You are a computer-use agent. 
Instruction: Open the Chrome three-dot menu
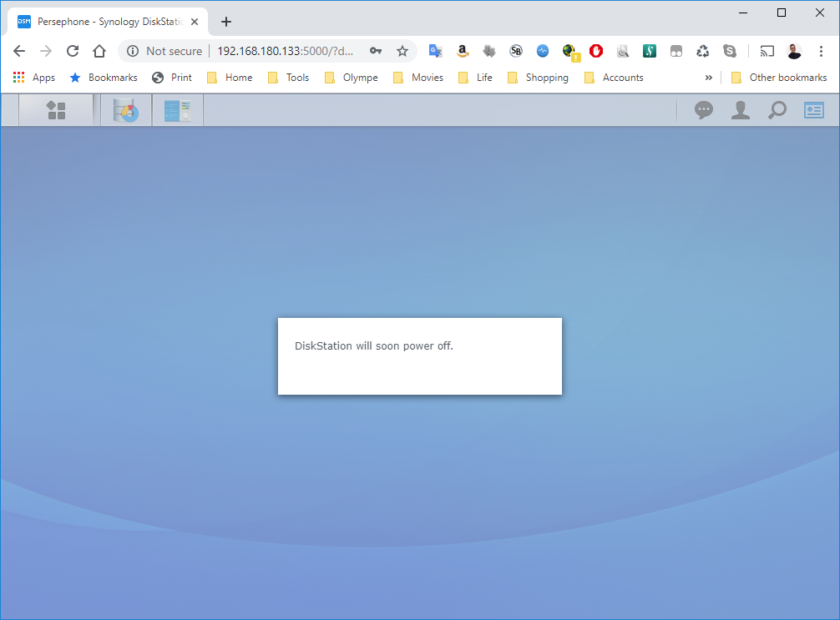821,51
